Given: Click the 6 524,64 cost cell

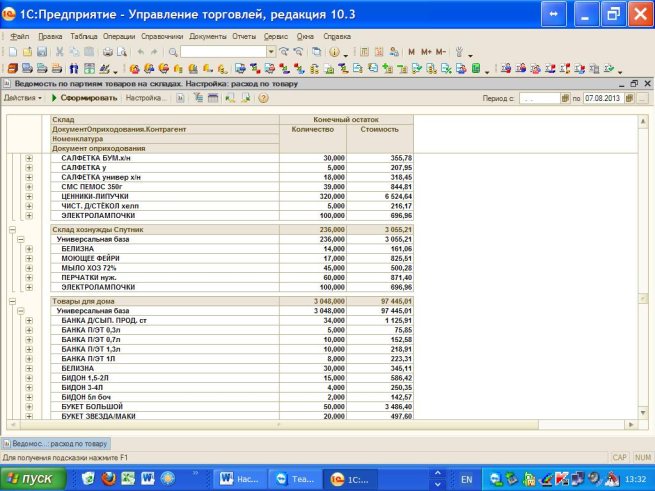Looking at the screenshot, I should (380, 196).
